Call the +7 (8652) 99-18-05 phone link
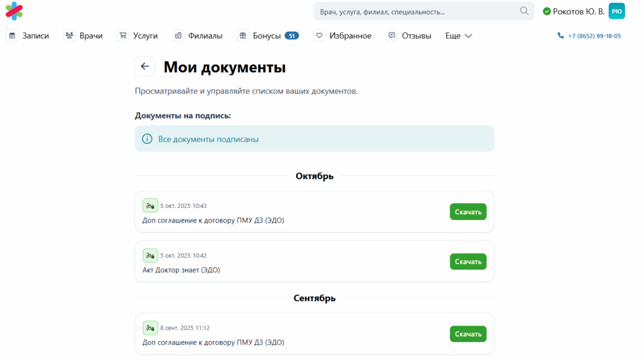This screenshot has height=362, width=644. point(589,36)
